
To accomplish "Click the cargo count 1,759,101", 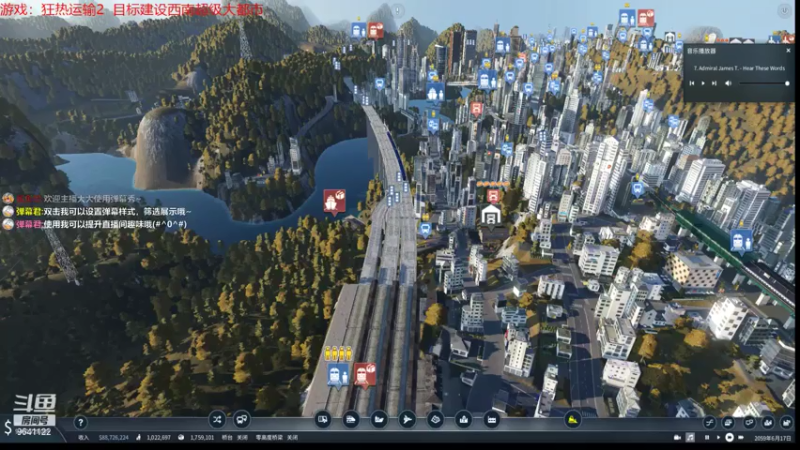I will [202, 437].
